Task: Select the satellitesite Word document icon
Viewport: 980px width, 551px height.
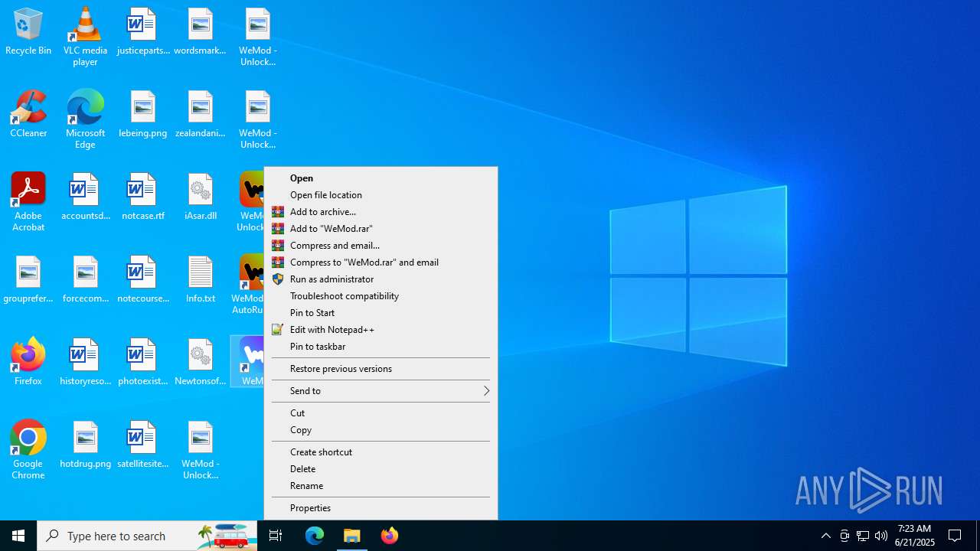Action: pyautogui.click(x=142, y=445)
